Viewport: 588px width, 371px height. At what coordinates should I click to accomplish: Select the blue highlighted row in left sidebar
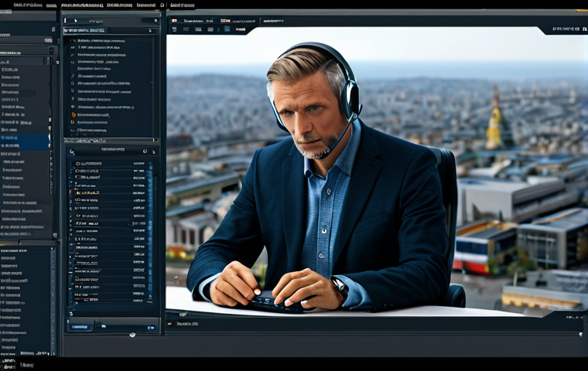25,142
